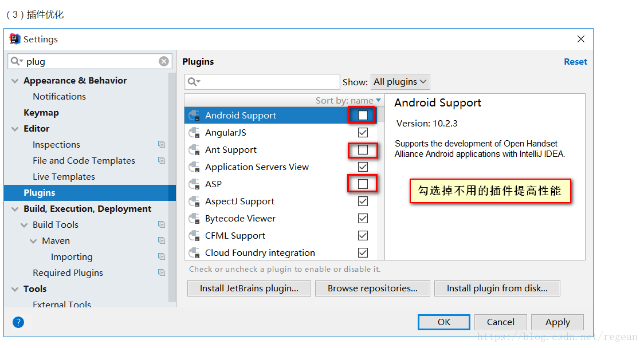Select the Cloud Foundry integration row
The width and height of the screenshot is (644, 348).
280,253
